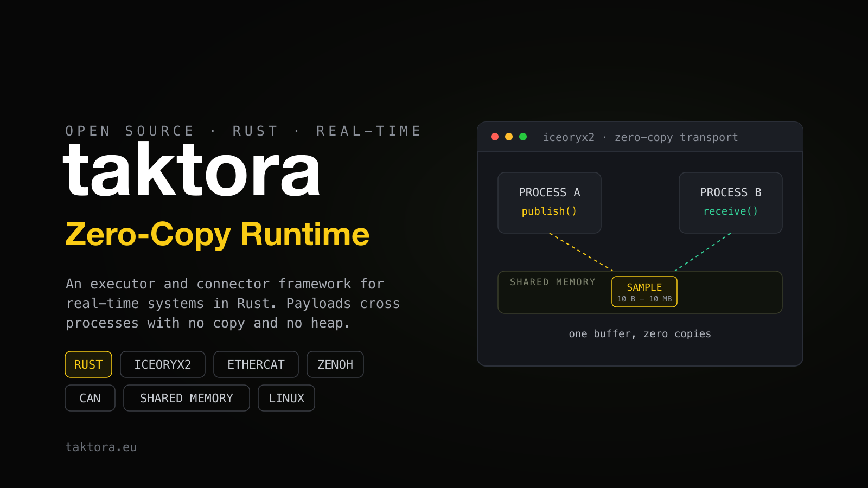Click the SAMPLE buffer box
The image size is (868, 488).
click(x=644, y=292)
